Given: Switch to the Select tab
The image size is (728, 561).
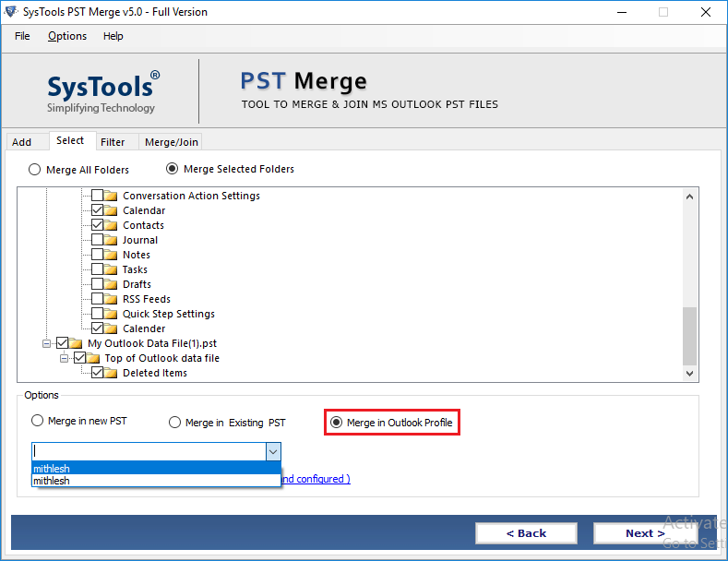Looking at the screenshot, I should pyautogui.click(x=70, y=141).
